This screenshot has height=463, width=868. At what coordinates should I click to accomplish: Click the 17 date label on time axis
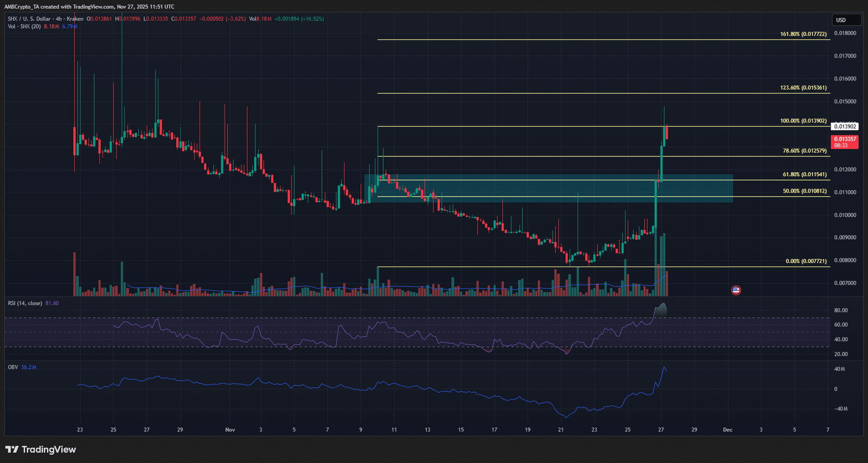[x=494, y=430]
